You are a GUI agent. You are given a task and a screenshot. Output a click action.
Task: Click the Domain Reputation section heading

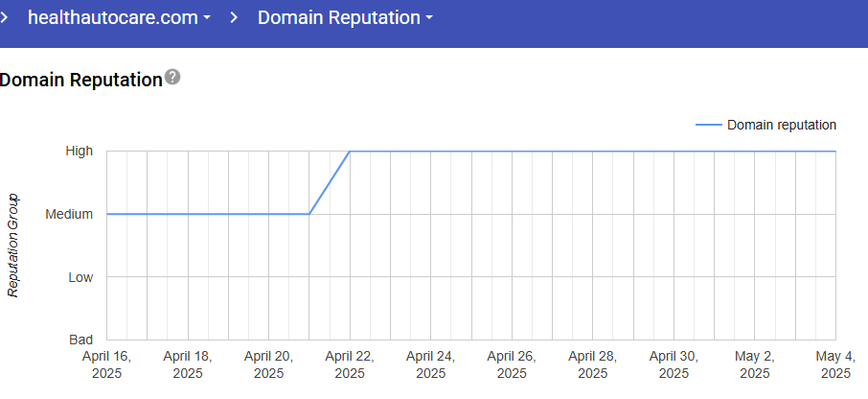80,80
